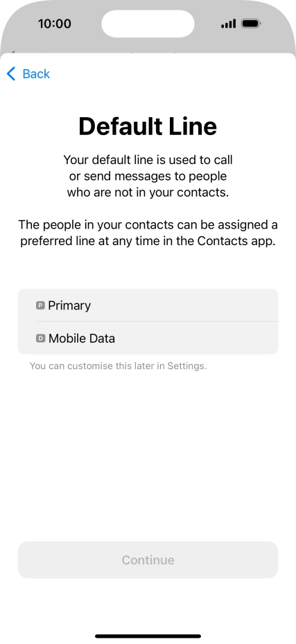
Task: Tap the home indicator bar
Action: pyautogui.click(x=148, y=636)
